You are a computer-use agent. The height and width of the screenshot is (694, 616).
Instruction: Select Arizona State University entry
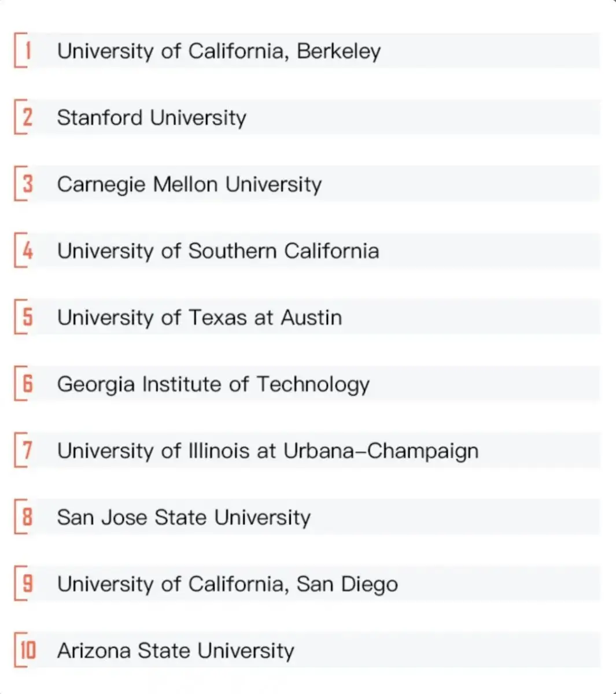click(175, 650)
